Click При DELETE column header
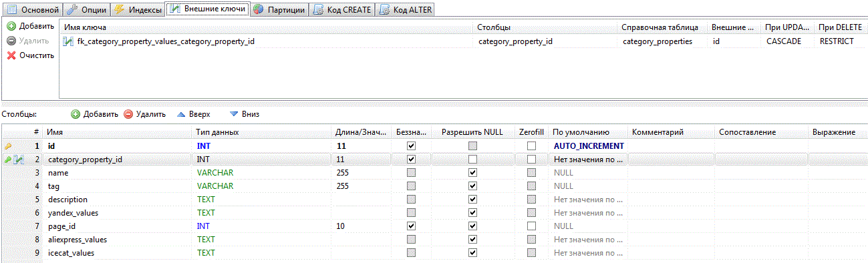This screenshot has height=263, width=868. click(841, 27)
